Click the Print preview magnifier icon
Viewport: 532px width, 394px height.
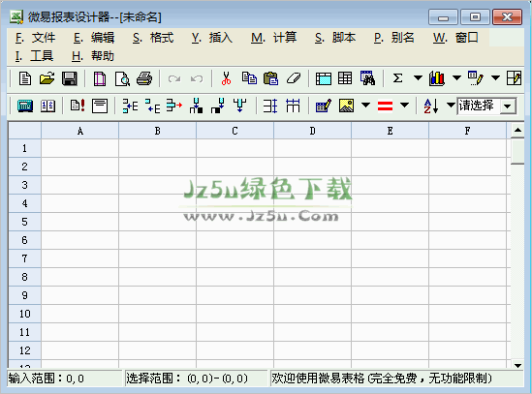[122, 78]
